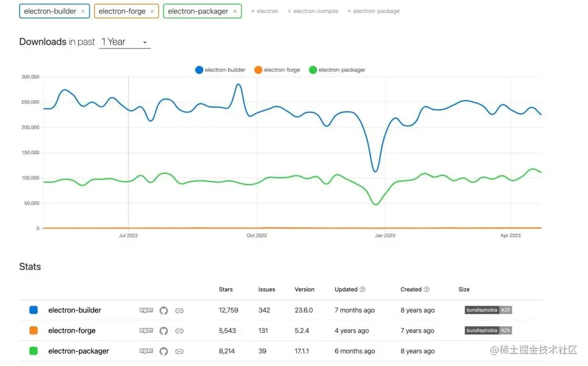Click Stars column header

click(x=226, y=290)
